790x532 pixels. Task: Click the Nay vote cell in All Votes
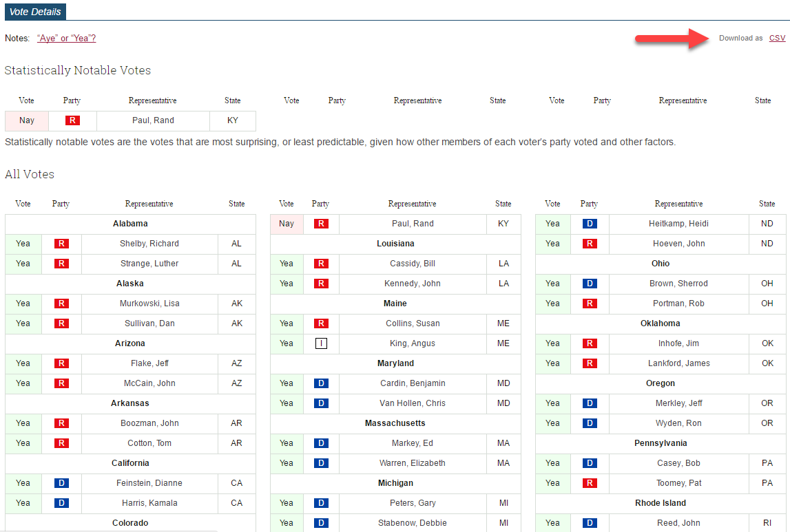pos(287,224)
